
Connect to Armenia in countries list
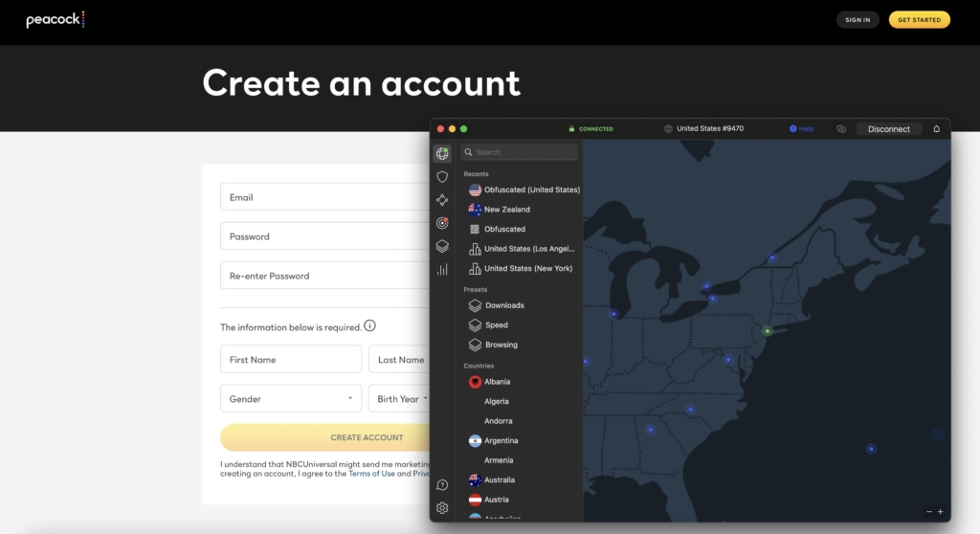pos(499,460)
